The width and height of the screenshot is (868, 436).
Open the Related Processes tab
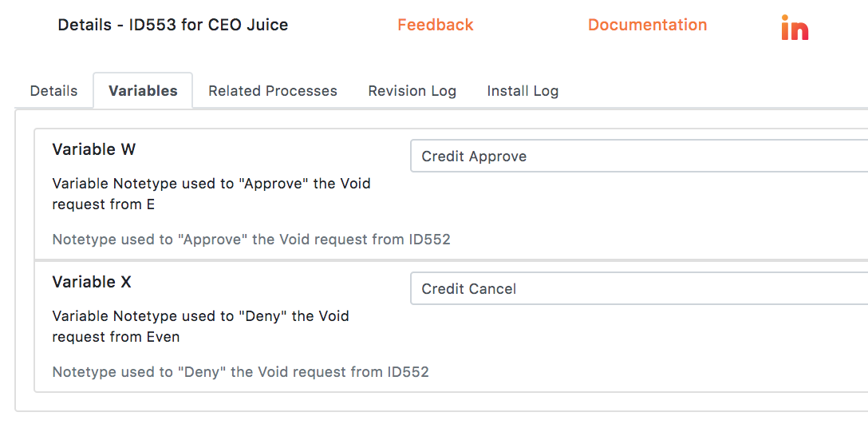pyautogui.click(x=272, y=91)
